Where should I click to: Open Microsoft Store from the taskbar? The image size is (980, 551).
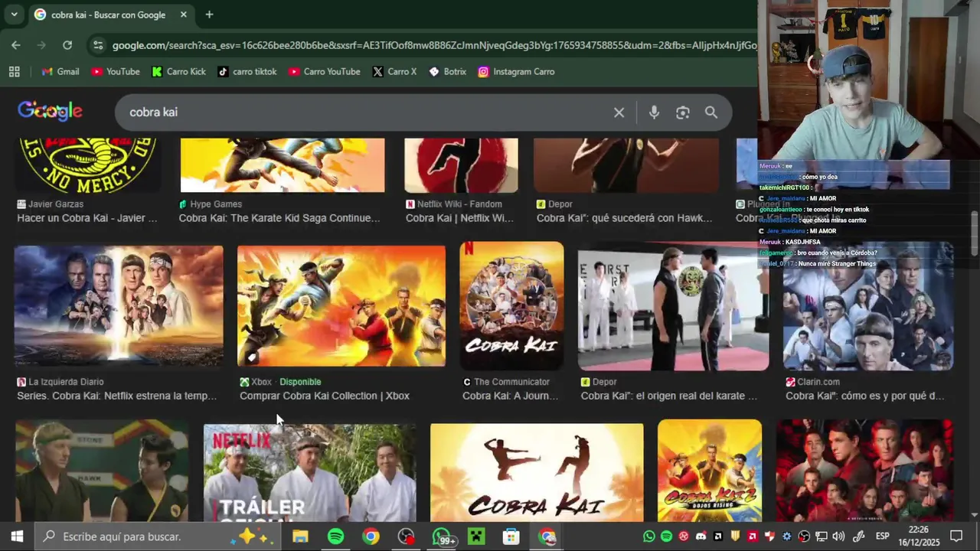click(511, 536)
